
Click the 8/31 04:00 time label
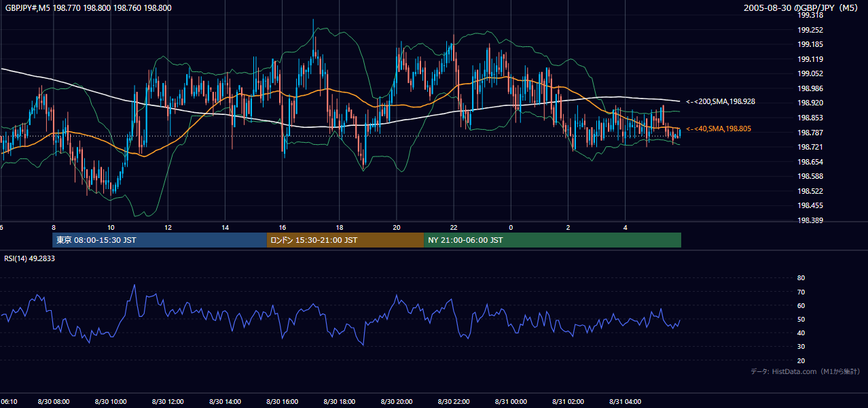(625, 402)
